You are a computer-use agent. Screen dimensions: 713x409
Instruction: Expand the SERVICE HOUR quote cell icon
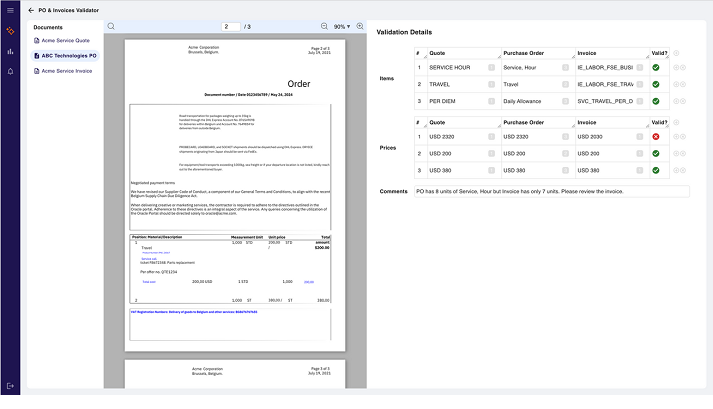click(x=491, y=68)
